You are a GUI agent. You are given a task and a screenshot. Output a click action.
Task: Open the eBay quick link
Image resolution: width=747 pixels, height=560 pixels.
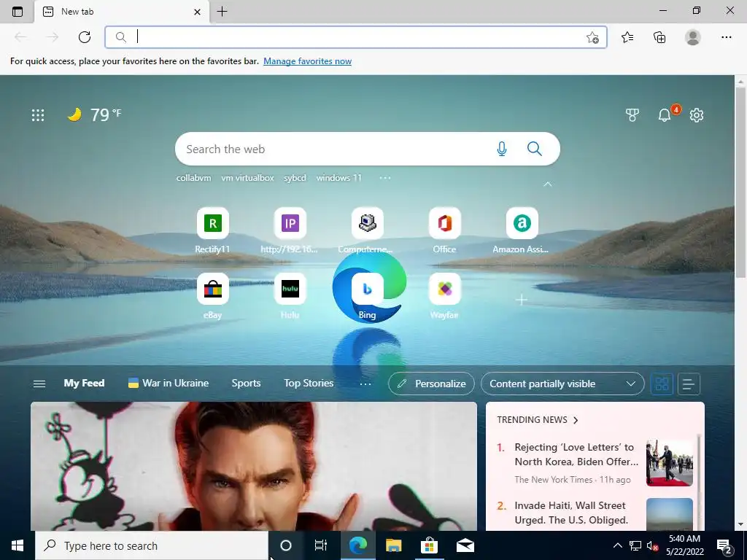pos(212,296)
